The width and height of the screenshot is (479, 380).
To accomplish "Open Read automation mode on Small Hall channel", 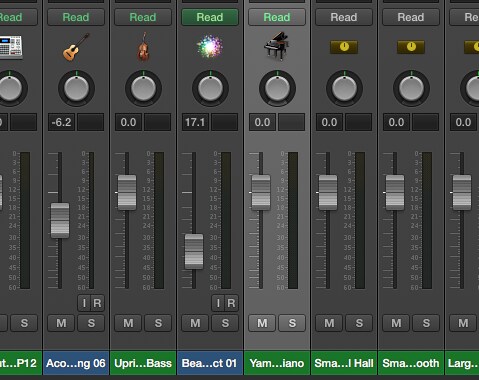I will pyautogui.click(x=344, y=17).
